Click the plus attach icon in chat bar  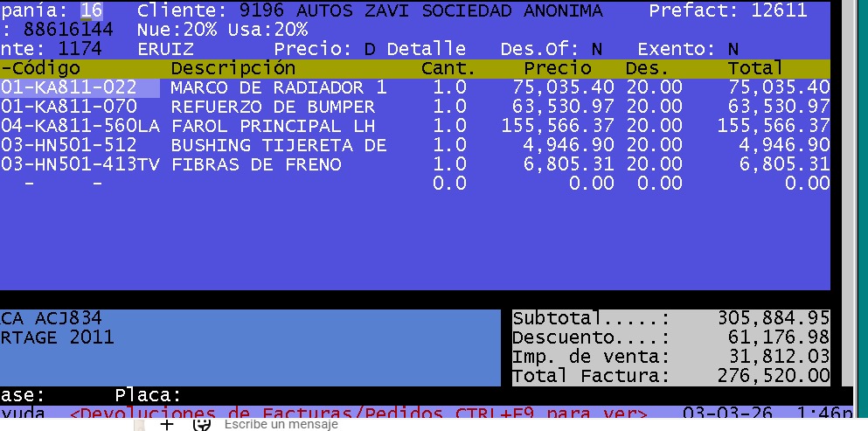(167, 424)
